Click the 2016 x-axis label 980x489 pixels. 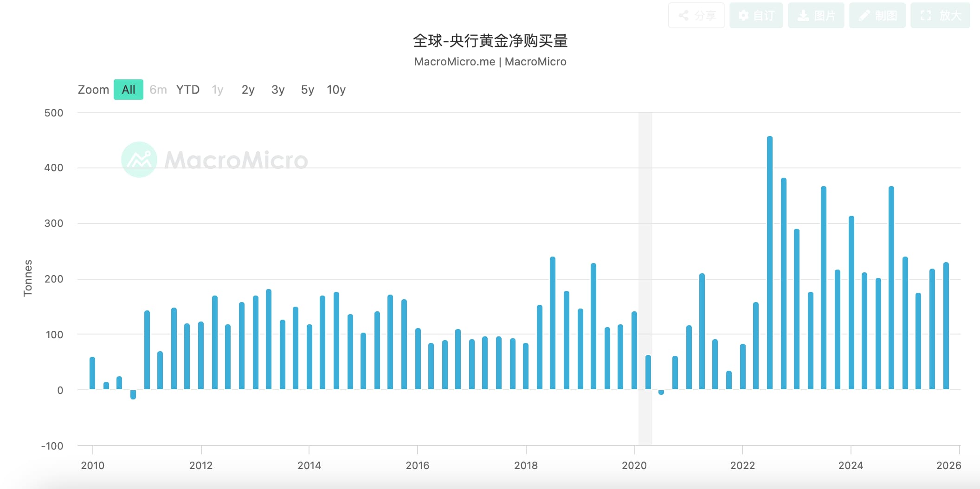coord(418,465)
